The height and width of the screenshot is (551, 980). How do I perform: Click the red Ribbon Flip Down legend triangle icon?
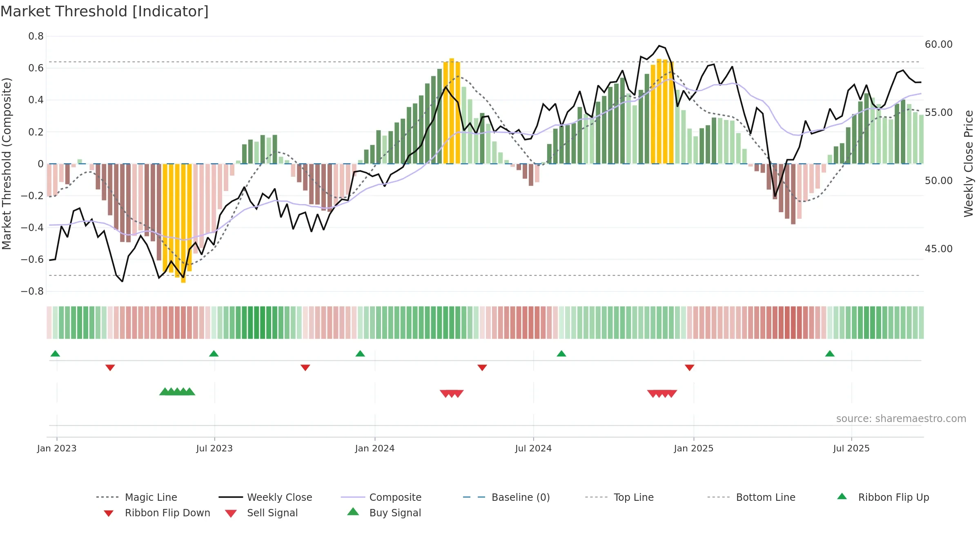point(109,513)
